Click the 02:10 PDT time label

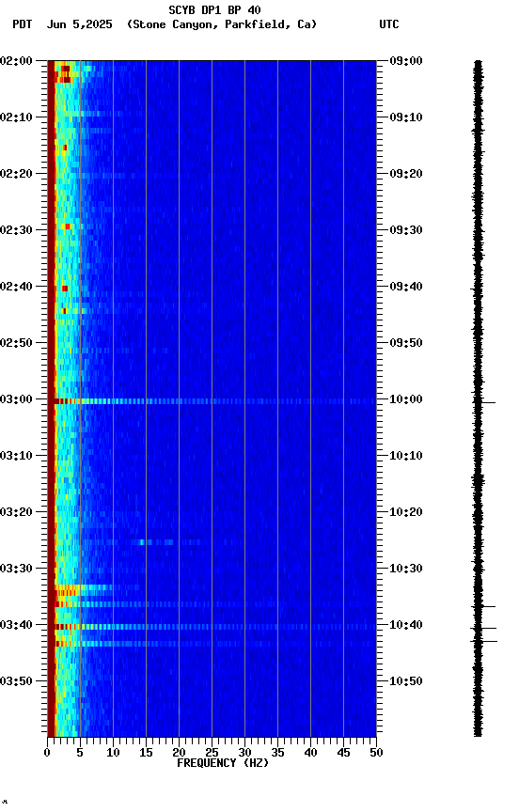coord(16,117)
